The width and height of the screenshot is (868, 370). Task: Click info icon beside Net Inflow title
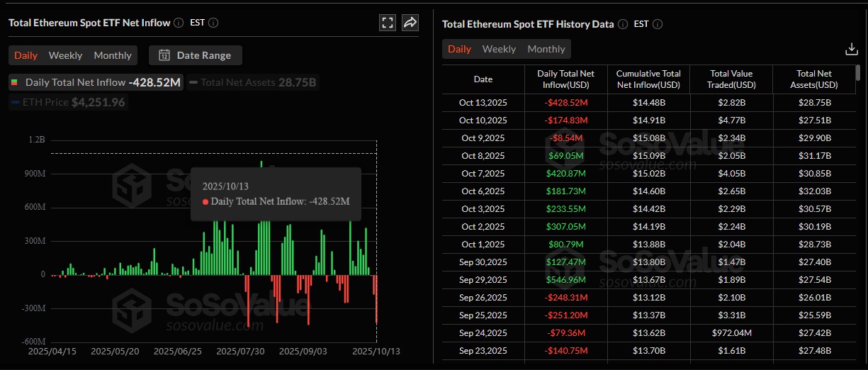click(179, 23)
